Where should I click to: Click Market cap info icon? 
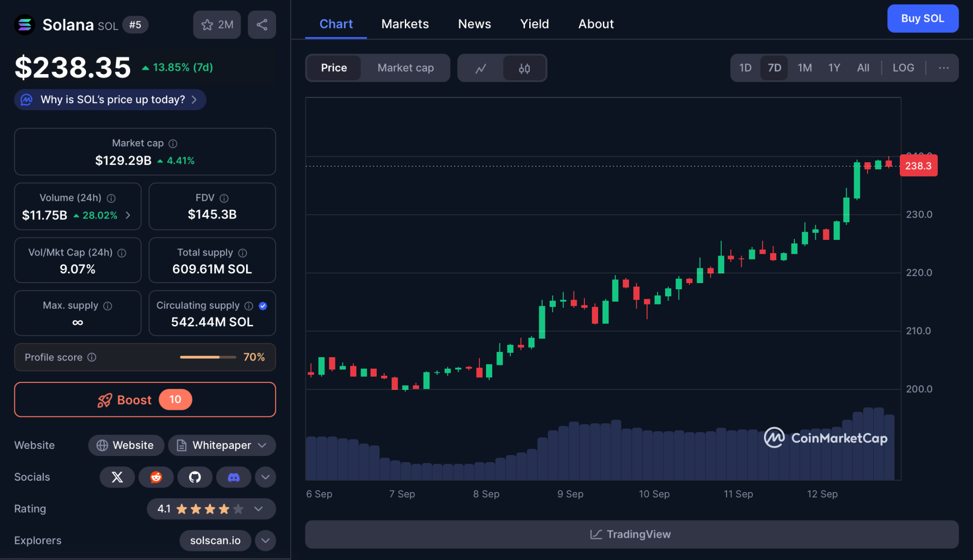click(x=173, y=143)
